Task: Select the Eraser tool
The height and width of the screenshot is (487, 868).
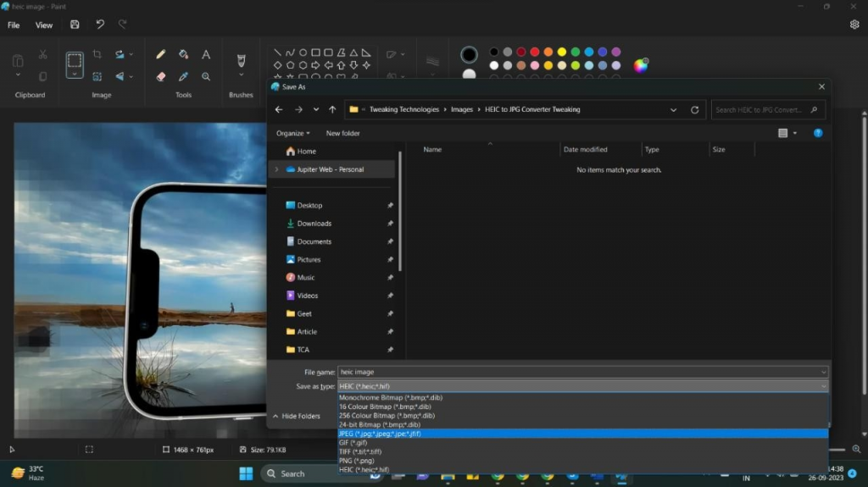Action: [x=160, y=76]
